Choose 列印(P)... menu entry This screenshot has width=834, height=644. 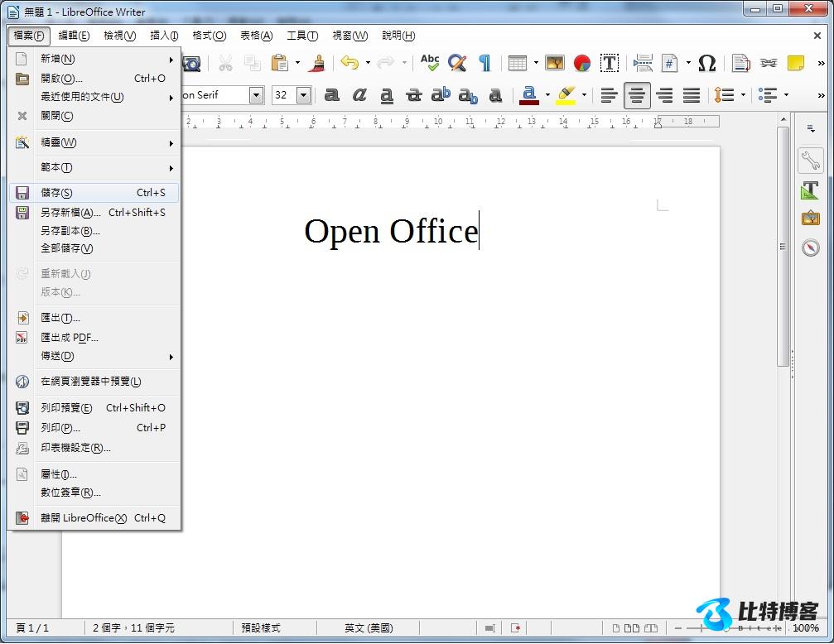pos(94,428)
